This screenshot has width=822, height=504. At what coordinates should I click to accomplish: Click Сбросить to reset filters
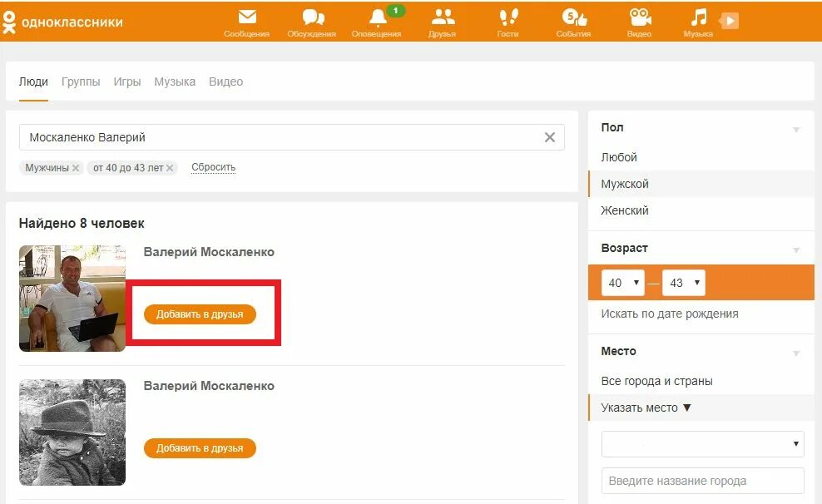pyautogui.click(x=213, y=167)
